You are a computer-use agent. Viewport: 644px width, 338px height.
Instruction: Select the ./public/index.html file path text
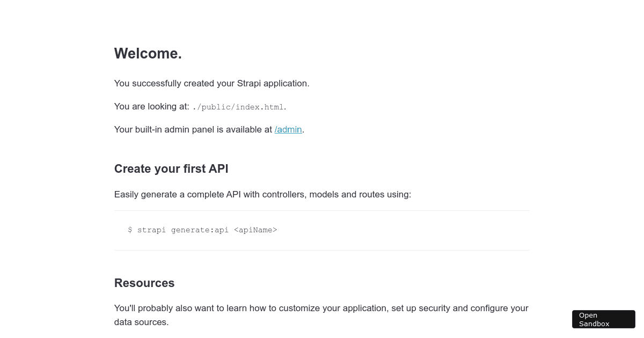[238, 107]
